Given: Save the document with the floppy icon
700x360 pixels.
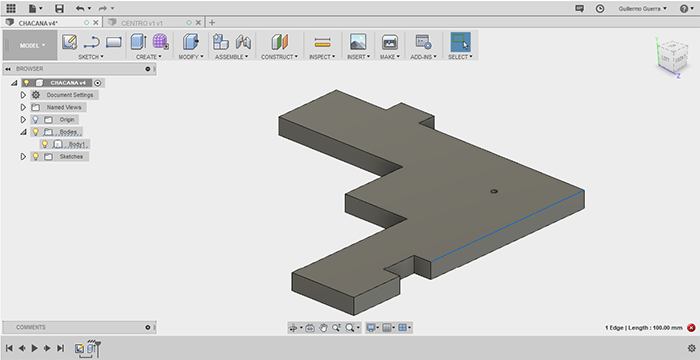Looking at the screenshot, I should point(59,8).
